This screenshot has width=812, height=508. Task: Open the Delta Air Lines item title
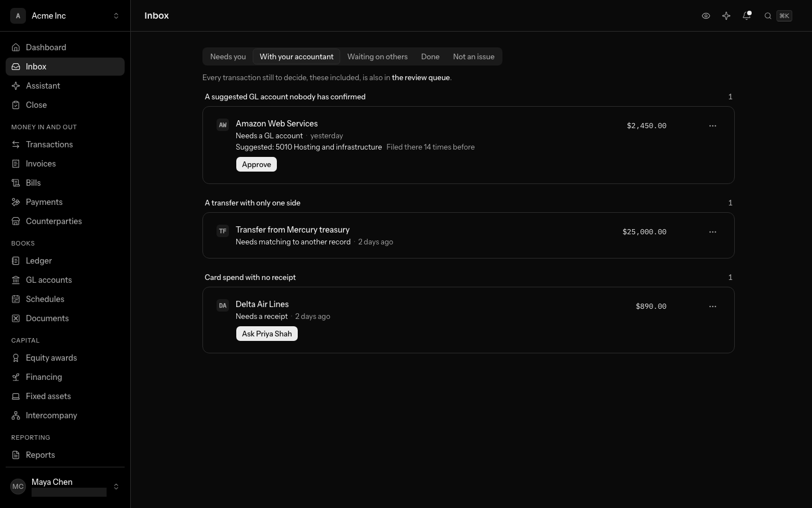(262, 304)
